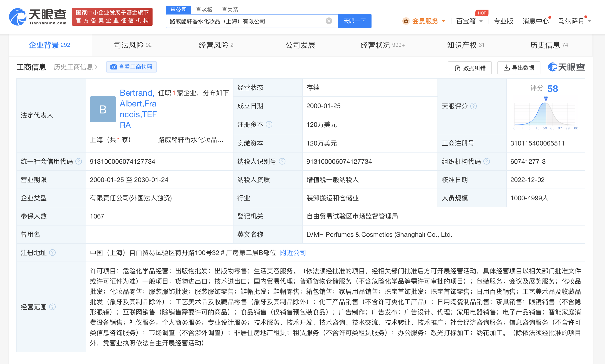Select staff size 1000-4999人
Screen dimensions: 605x364
529,198
